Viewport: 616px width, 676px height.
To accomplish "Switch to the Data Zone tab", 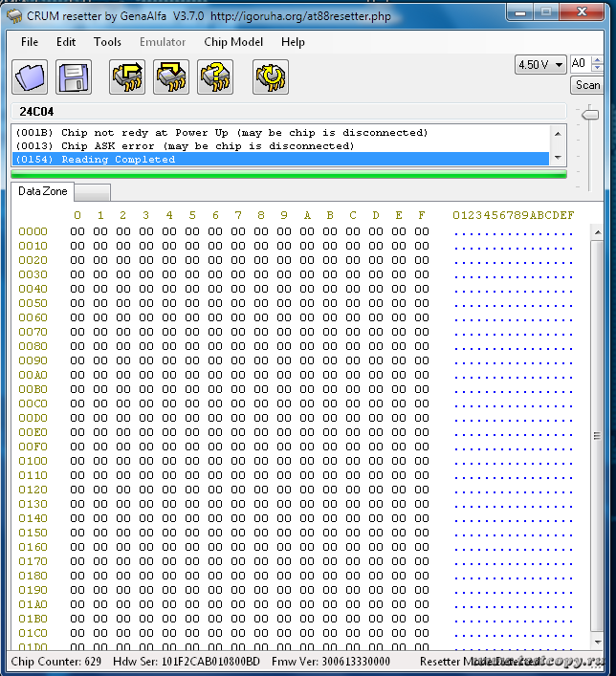I will pos(43,192).
